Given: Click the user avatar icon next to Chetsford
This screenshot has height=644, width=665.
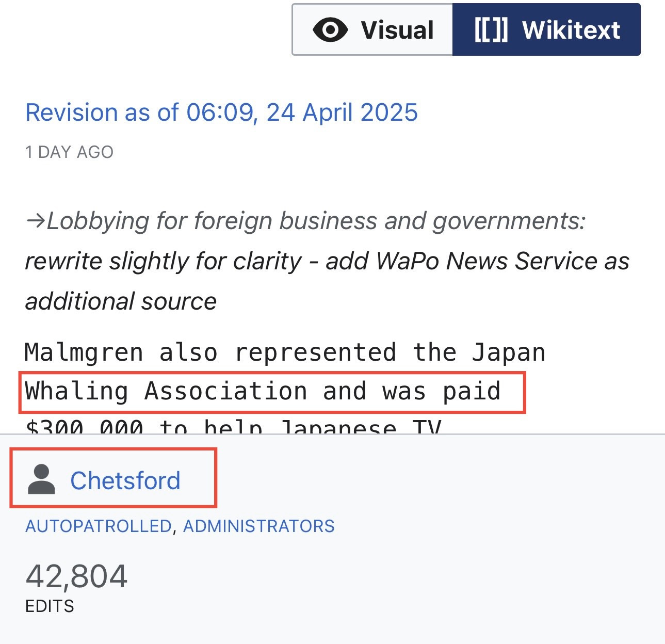Looking at the screenshot, I should point(41,479).
